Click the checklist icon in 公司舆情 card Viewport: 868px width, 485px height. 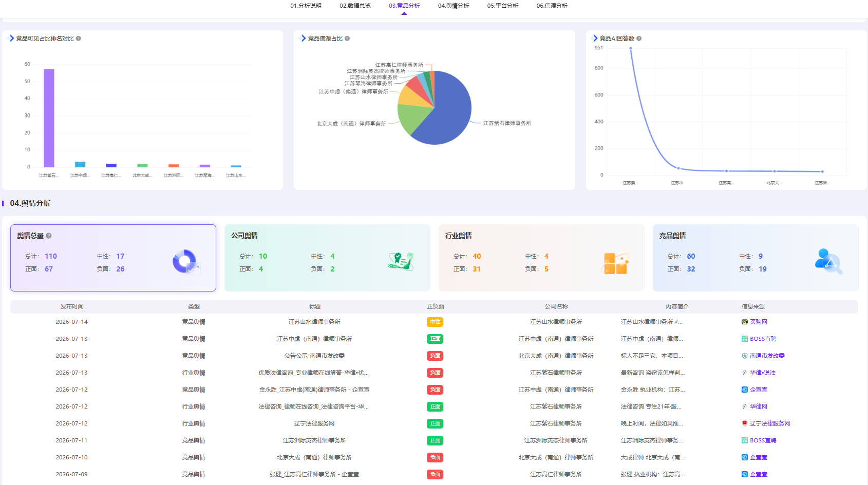[x=401, y=261]
